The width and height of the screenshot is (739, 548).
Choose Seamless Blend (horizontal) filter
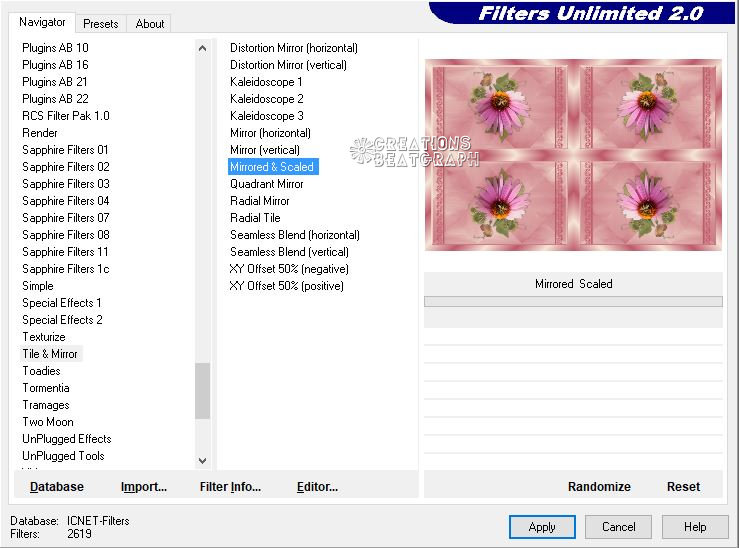pyautogui.click(x=295, y=235)
